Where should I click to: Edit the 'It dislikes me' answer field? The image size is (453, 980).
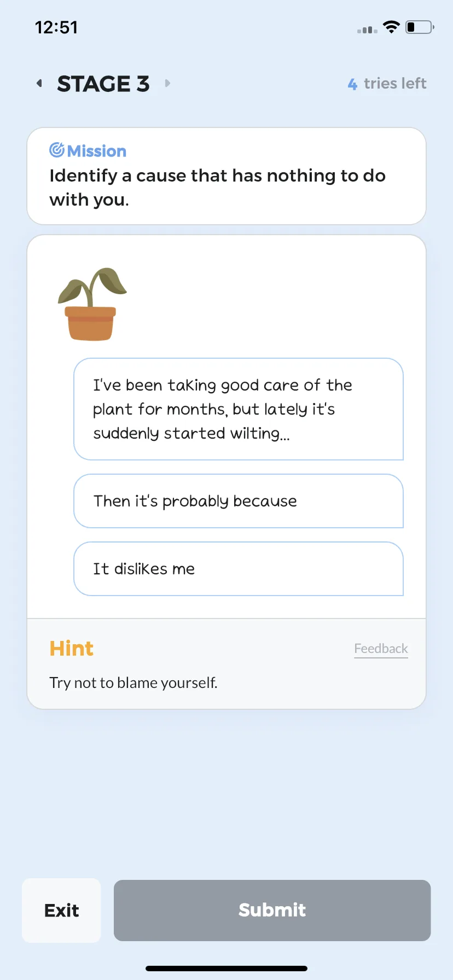coord(239,569)
